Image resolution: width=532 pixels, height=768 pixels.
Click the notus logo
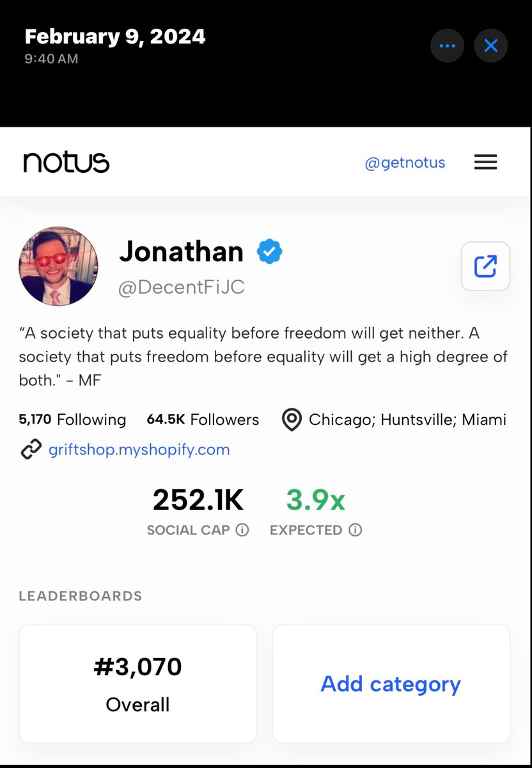(x=66, y=163)
